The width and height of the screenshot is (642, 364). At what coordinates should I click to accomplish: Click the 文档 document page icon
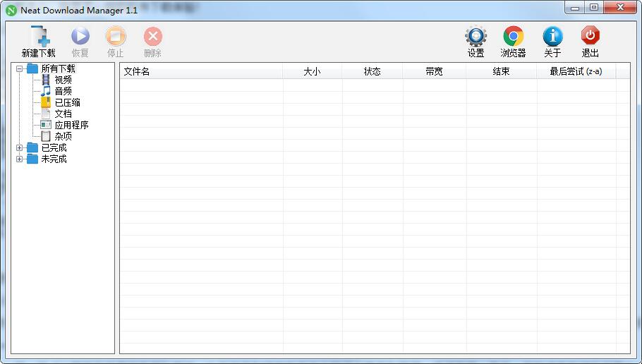tap(46, 114)
